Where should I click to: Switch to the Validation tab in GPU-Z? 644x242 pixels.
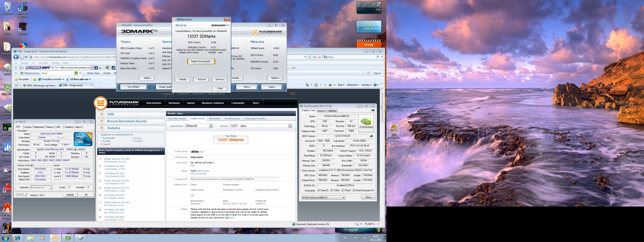click(x=332, y=111)
